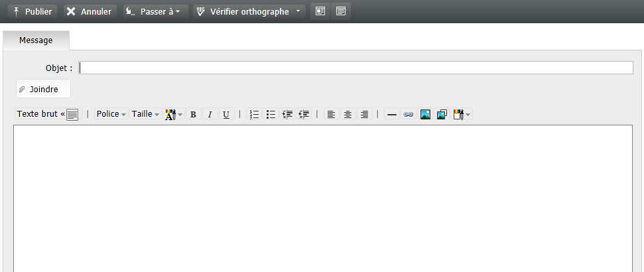Open the font color picker
This screenshot has width=644, height=272.
coord(174,114)
